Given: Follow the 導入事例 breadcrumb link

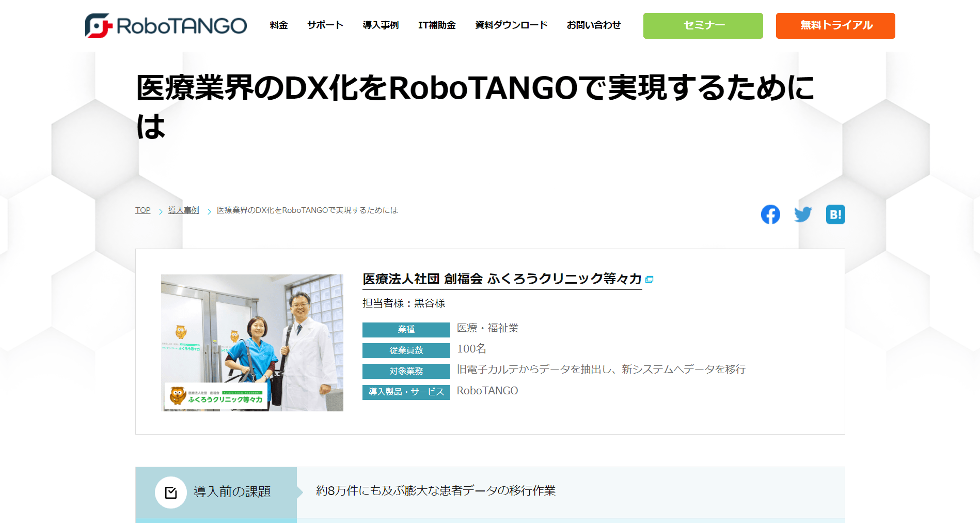Looking at the screenshot, I should coord(184,210).
